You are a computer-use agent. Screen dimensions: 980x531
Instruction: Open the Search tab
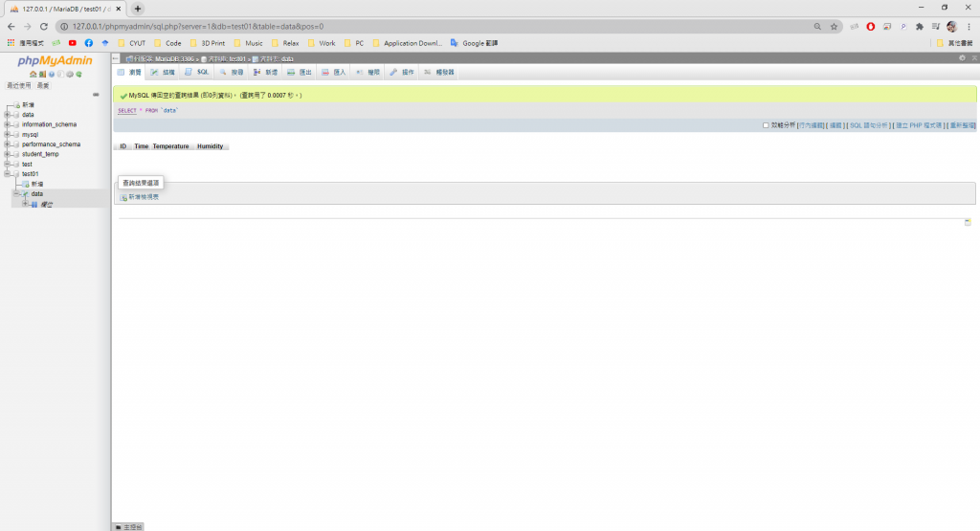[232, 73]
